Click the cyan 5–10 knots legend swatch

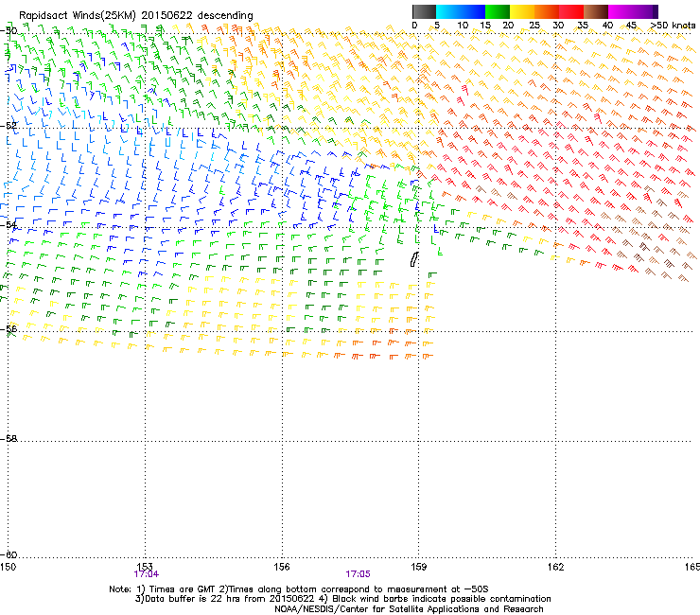[448, 11]
